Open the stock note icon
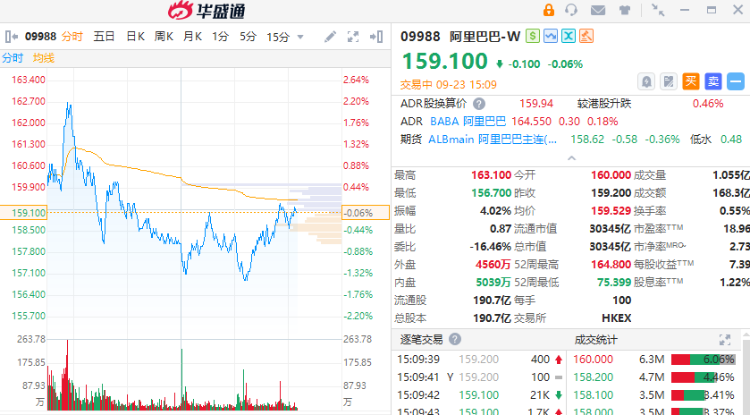Image resolution: width=750 pixels, height=415 pixels. [669, 82]
